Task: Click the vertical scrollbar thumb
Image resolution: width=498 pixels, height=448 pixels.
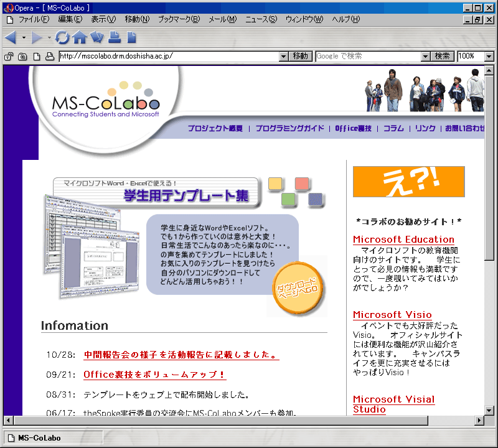Action: coord(489,167)
